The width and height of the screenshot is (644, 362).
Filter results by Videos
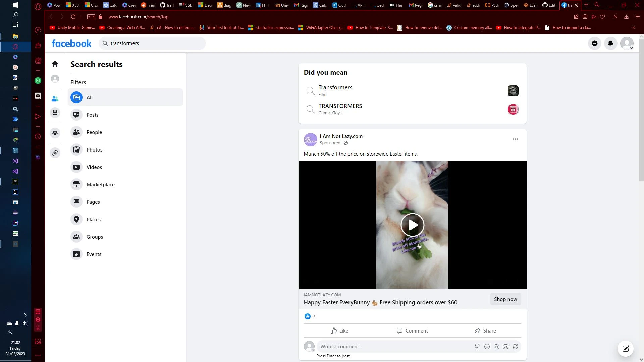tap(125, 167)
